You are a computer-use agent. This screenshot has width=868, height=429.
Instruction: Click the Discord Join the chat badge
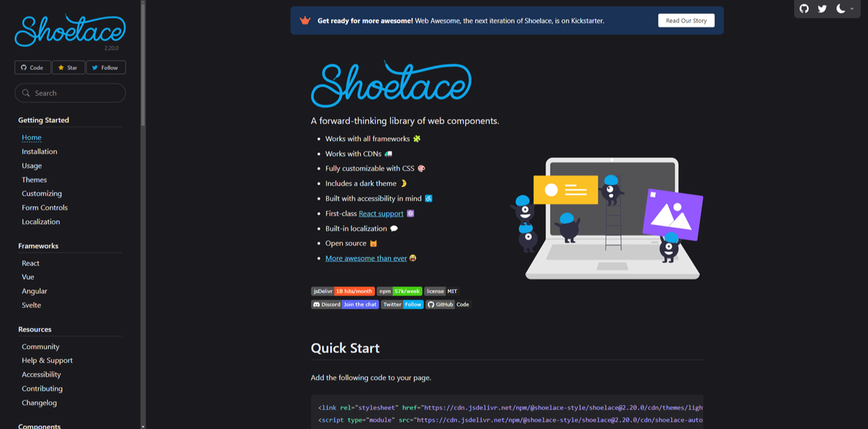click(345, 304)
